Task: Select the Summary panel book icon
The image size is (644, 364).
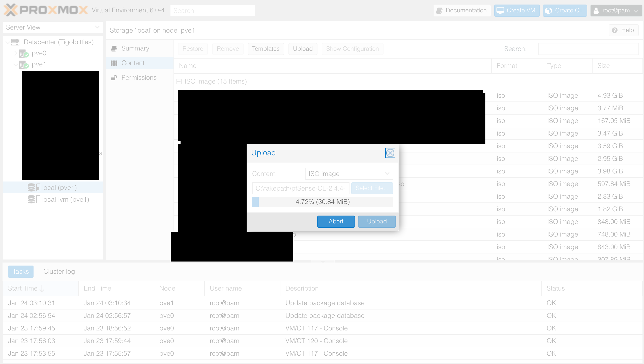Action: (x=114, y=48)
